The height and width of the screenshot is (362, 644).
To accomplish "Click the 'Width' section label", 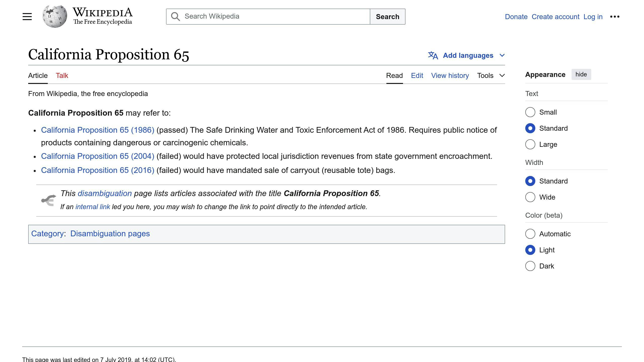I will point(534,162).
